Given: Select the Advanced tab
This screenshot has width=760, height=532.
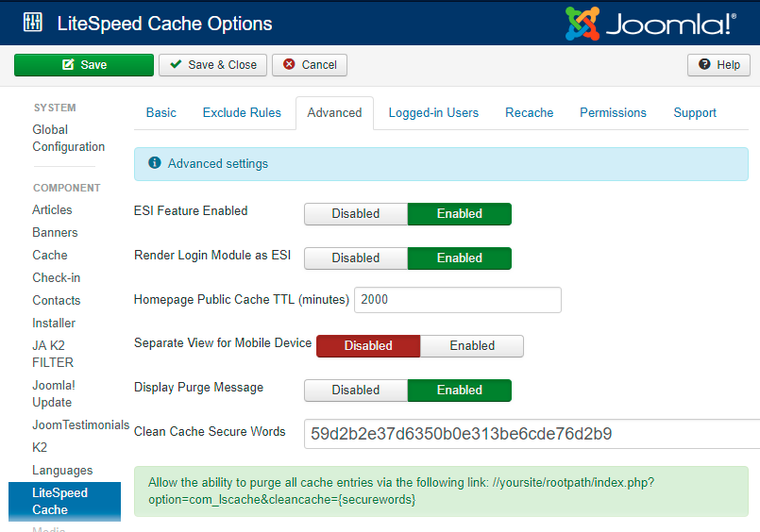Looking at the screenshot, I should tap(334, 113).
